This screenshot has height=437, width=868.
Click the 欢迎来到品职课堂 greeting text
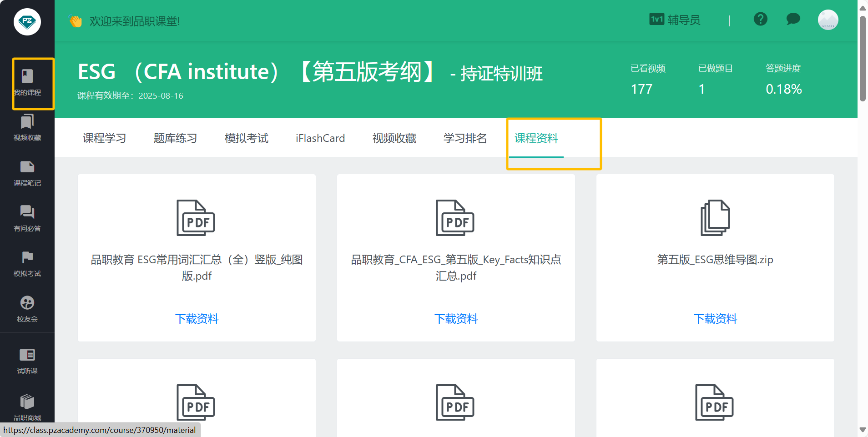[x=135, y=21]
